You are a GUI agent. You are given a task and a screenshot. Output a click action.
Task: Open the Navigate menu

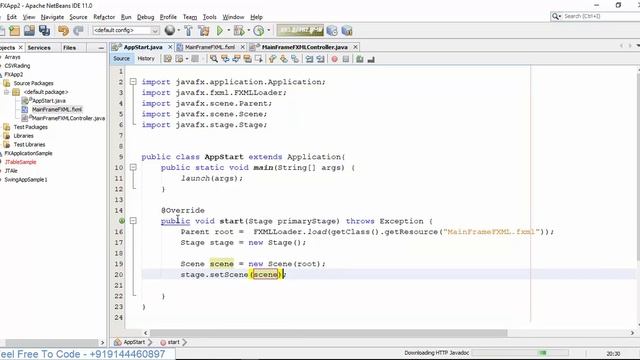click(x=52, y=17)
